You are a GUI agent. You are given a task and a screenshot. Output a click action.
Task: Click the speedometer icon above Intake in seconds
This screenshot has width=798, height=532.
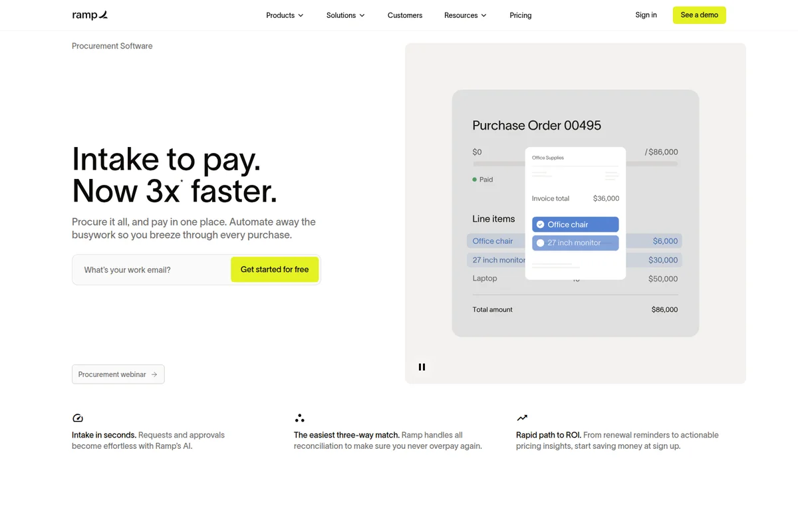(78, 418)
